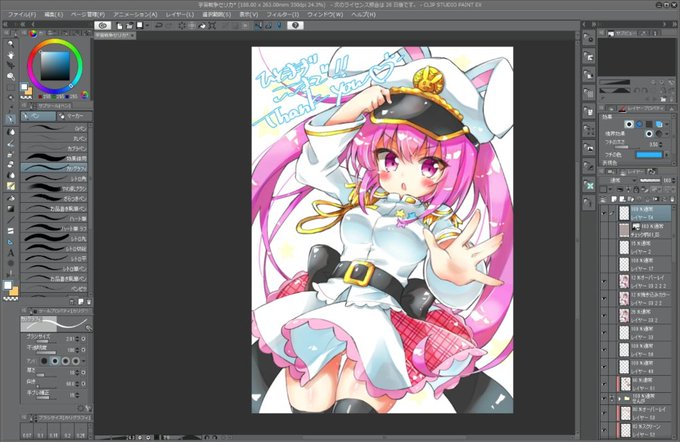
Task: Click the New document icon
Action: (x=119, y=26)
